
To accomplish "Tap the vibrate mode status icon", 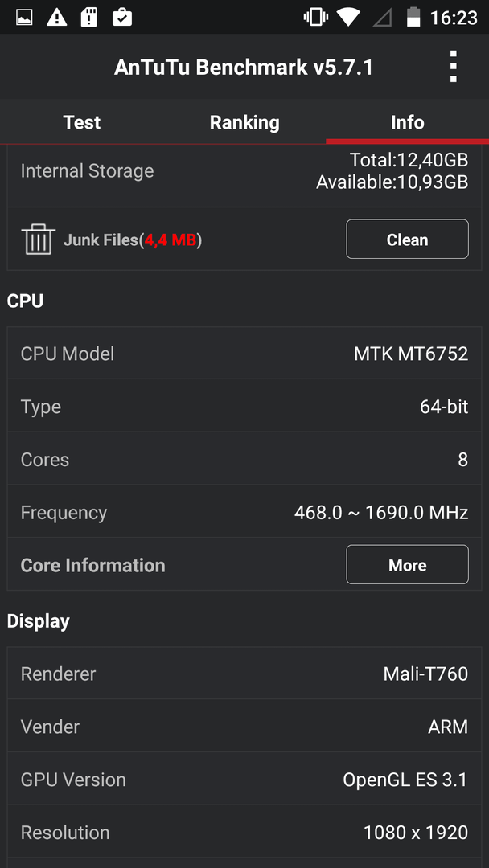I will click(x=315, y=17).
